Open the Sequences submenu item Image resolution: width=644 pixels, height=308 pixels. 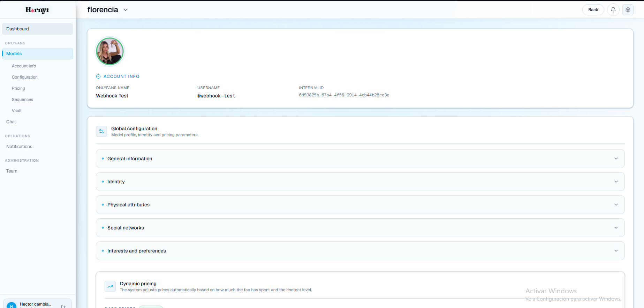22,100
